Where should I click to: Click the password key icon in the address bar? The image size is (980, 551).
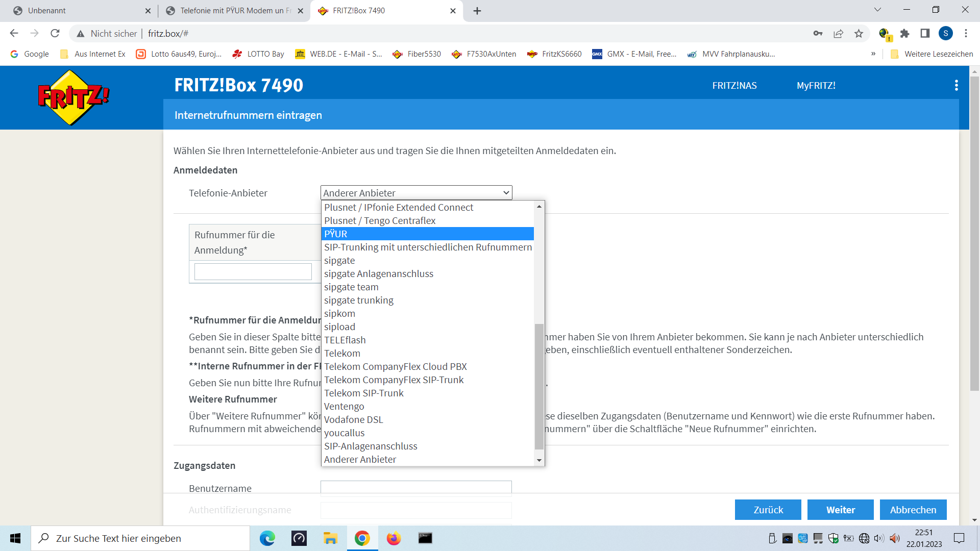tap(818, 34)
